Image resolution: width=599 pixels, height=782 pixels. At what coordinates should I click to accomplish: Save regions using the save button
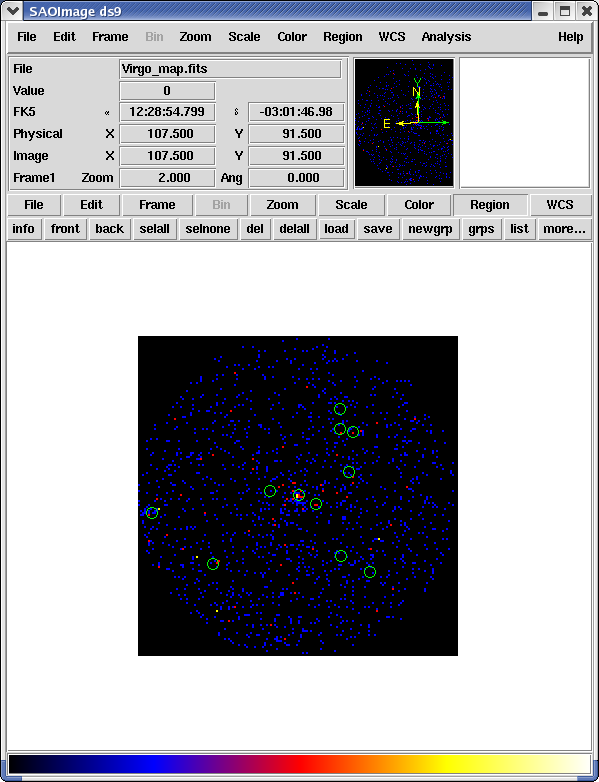(x=378, y=229)
